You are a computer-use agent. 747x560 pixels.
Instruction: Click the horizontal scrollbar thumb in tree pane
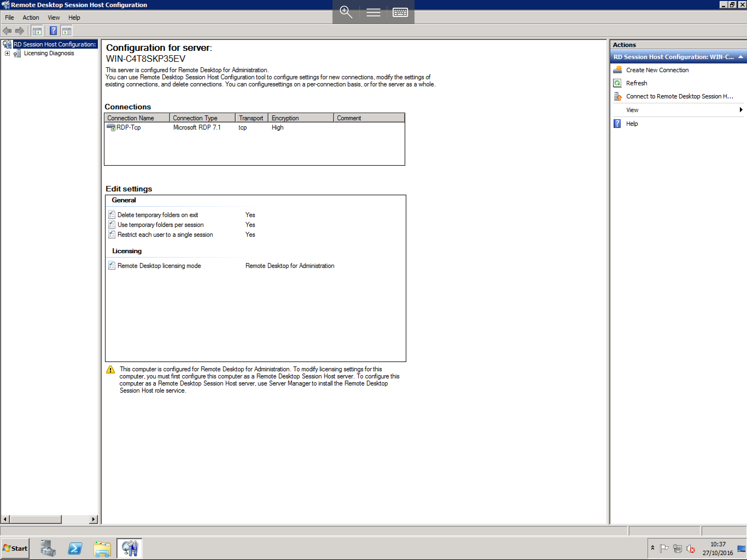click(36, 519)
